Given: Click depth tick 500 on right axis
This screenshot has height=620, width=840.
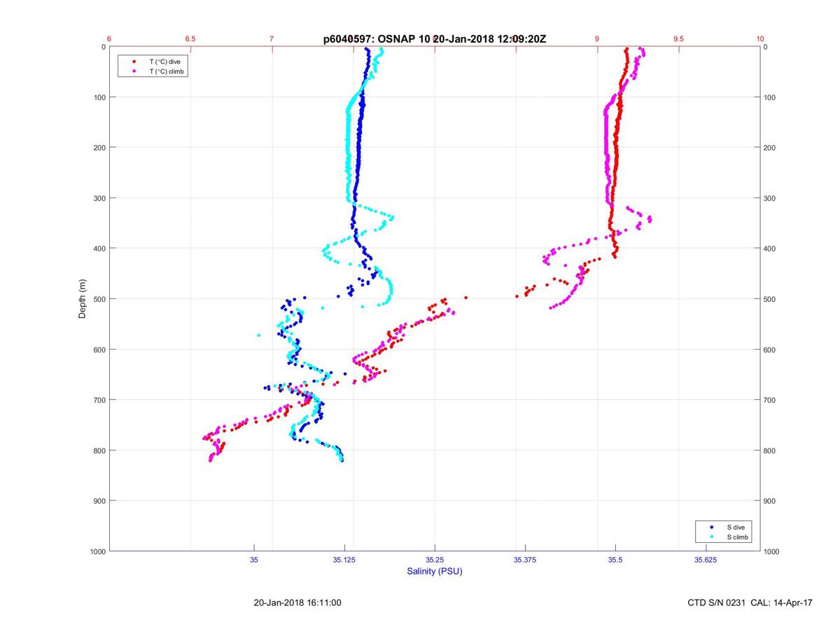Looking at the screenshot, I should tap(770, 299).
